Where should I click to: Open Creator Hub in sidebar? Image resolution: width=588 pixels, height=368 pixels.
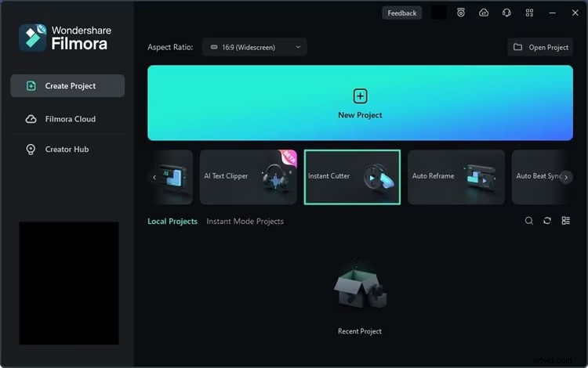(67, 150)
